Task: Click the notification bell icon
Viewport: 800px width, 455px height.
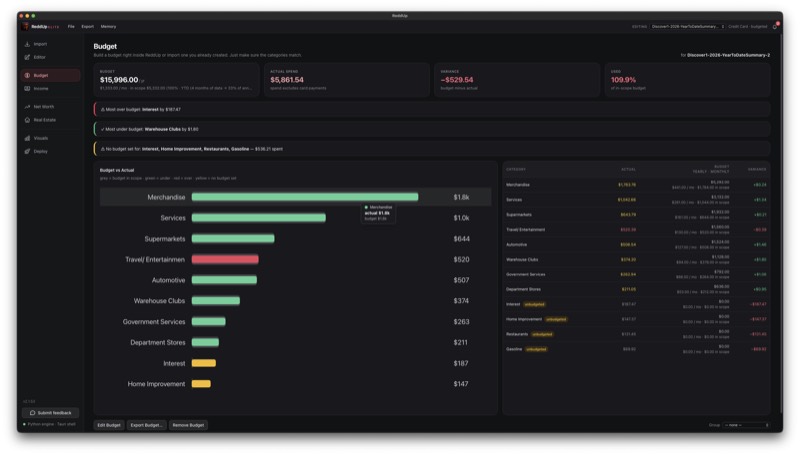Action: (774, 27)
